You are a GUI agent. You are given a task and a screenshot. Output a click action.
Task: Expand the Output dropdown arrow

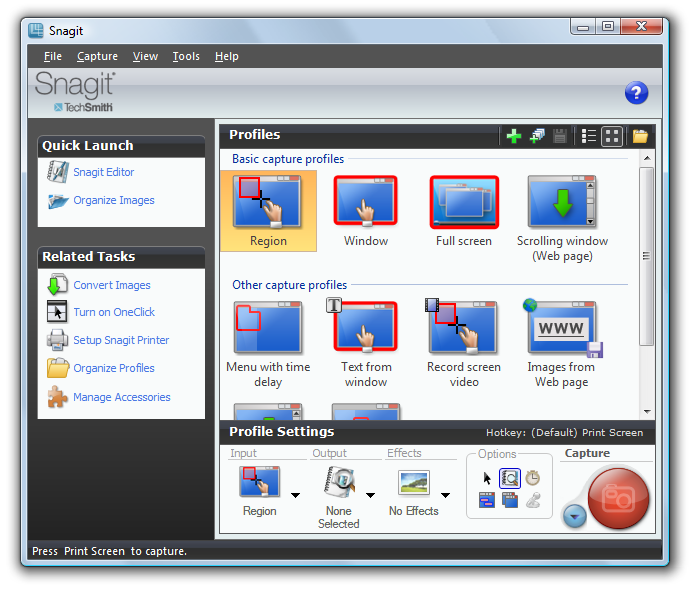(x=370, y=494)
